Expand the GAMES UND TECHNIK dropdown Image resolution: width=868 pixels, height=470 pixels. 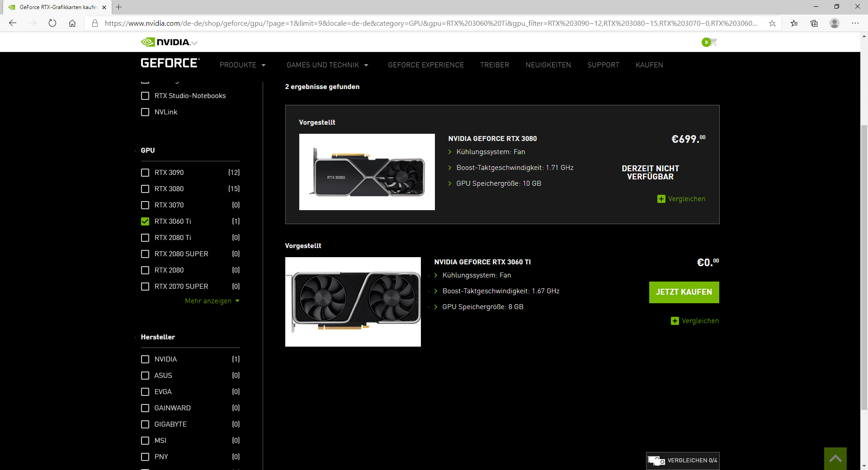327,65
